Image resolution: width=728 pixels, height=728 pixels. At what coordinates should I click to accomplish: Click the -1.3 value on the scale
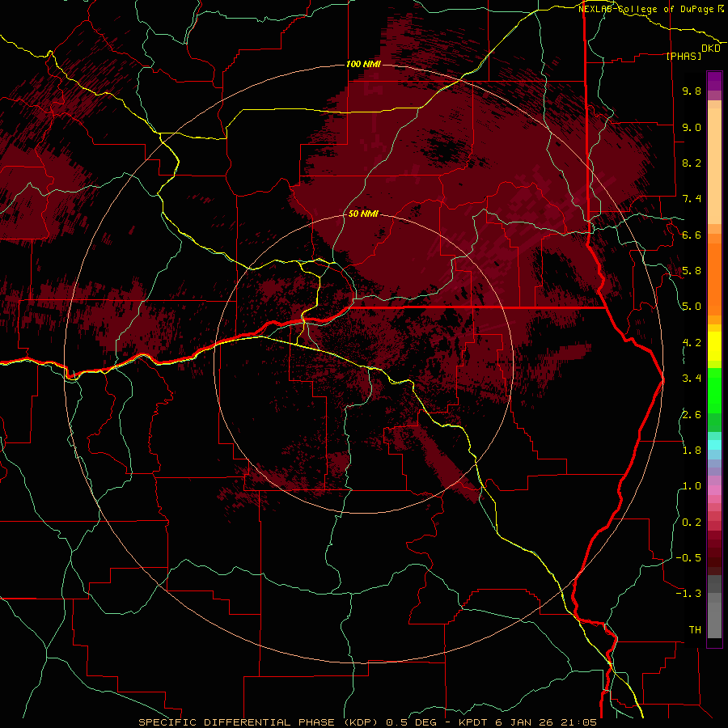click(688, 594)
